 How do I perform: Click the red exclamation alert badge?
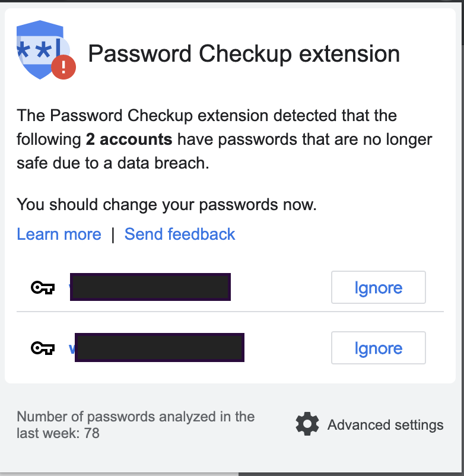point(63,66)
